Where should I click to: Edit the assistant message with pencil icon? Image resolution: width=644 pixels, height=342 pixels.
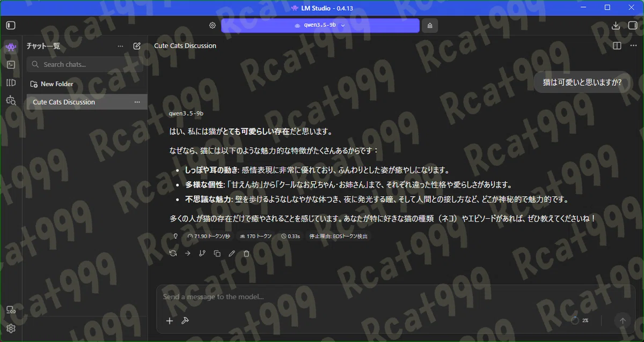(232, 254)
